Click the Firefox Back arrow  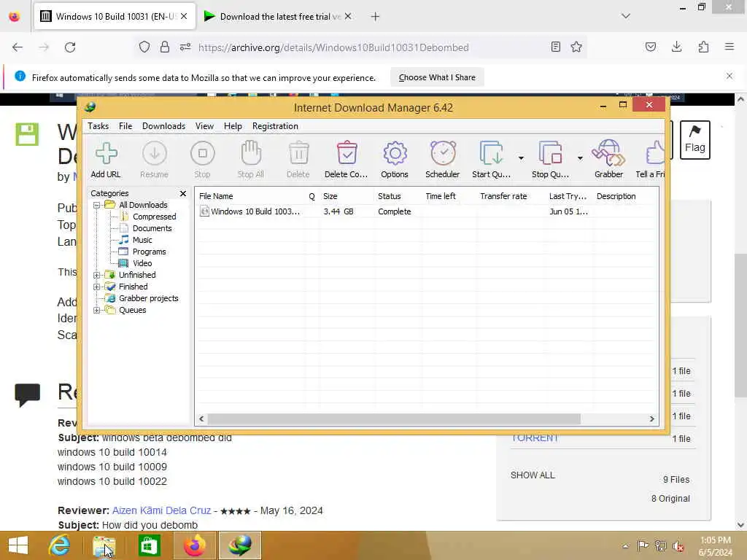click(18, 47)
